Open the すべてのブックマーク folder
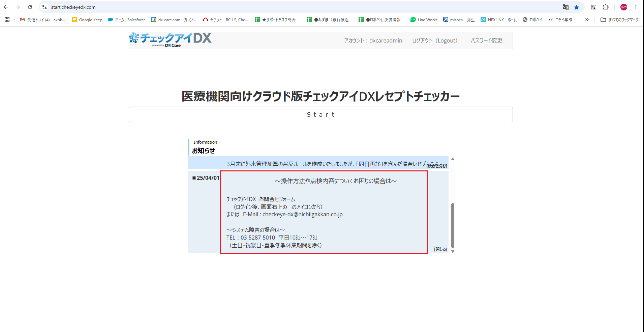The height and width of the screenshot is (332, 644). [x=619, y=20]
